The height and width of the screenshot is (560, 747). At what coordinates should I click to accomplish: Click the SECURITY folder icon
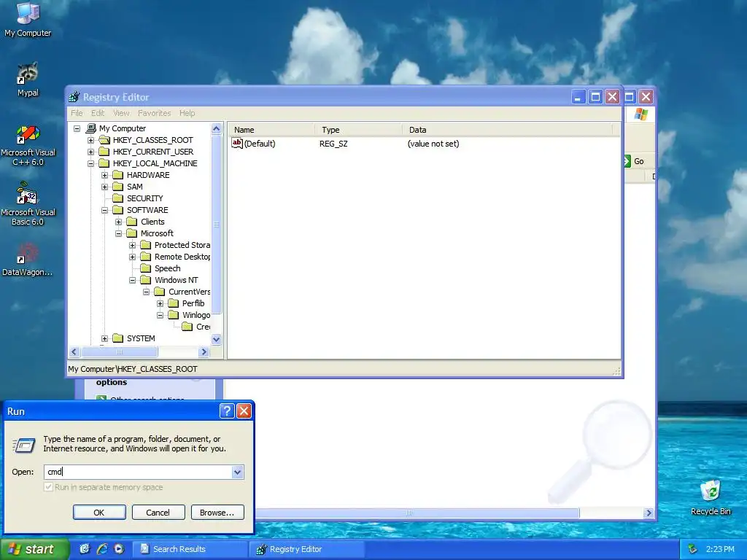[117, 198]
